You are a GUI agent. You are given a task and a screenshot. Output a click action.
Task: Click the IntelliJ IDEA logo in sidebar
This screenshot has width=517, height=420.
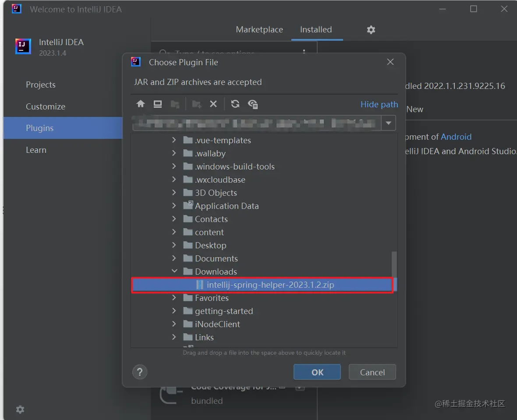point(23,46)
